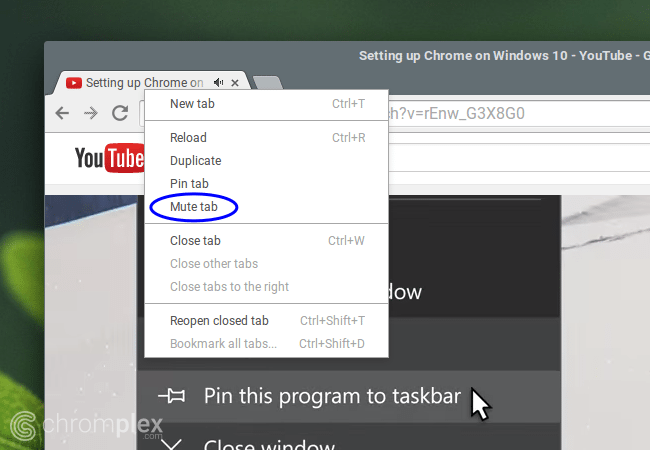Click 'Bookmark all tabs...' entry
650x450 pixels.
click(x=267, y=344)
